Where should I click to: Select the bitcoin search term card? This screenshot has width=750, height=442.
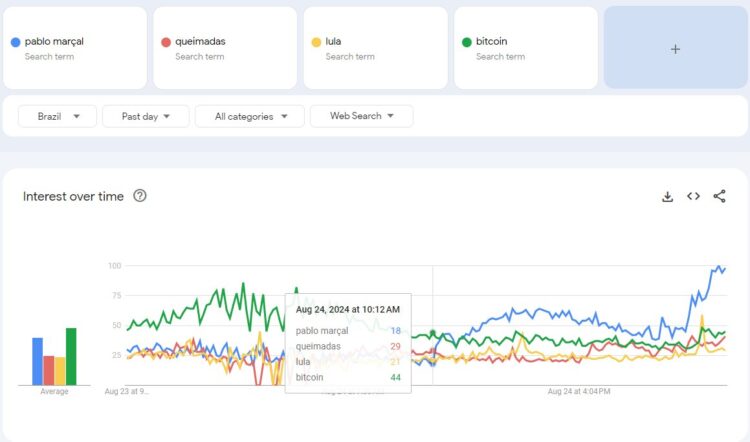pos(525,48)
